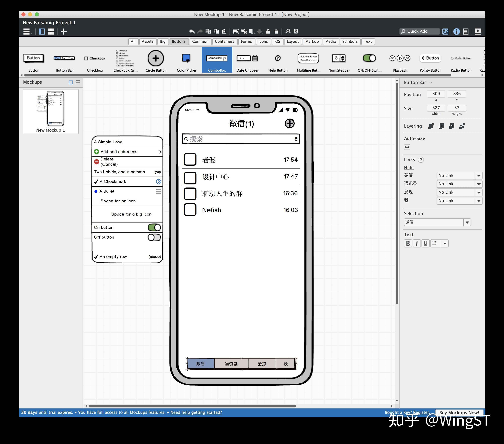
Task: Start full screen presentation mode
Action: tap(478, 32)
